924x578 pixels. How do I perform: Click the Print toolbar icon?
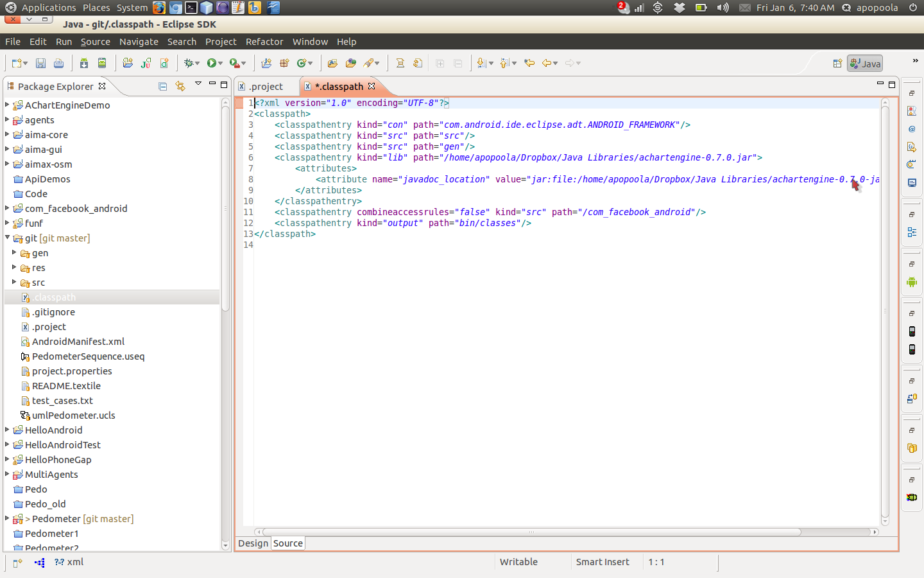[x=58, y=63]
